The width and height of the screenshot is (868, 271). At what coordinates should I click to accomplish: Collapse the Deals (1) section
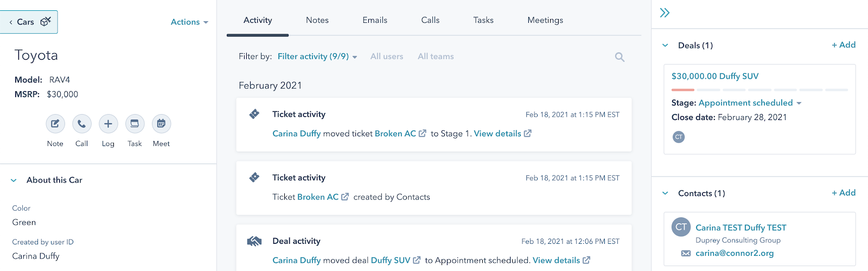pos(665,46)
